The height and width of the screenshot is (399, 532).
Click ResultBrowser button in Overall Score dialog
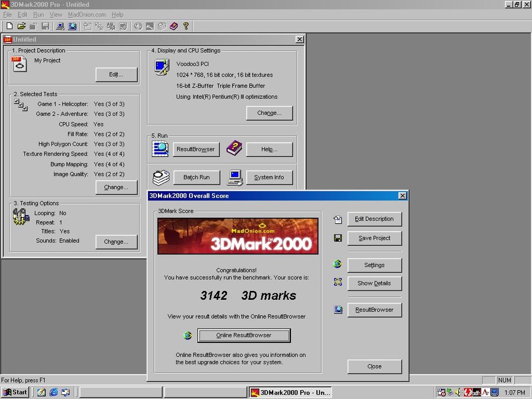click(x=375, y=310)
